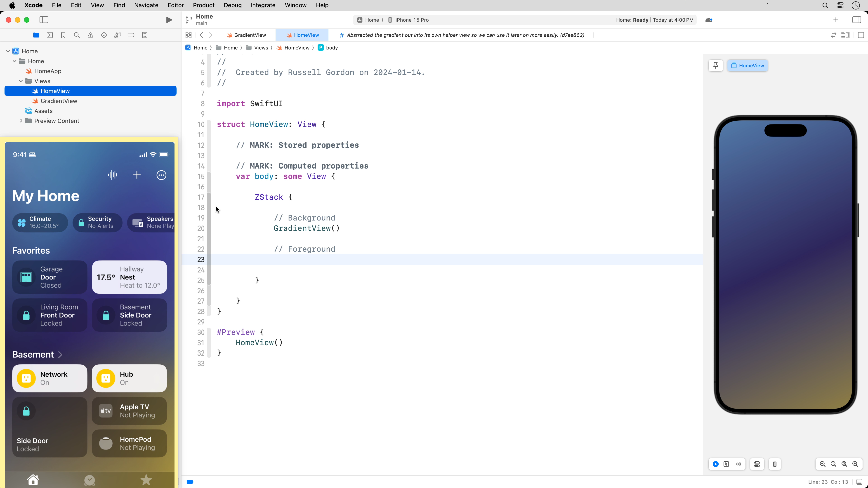Open macOS Spotlight search

825,5
